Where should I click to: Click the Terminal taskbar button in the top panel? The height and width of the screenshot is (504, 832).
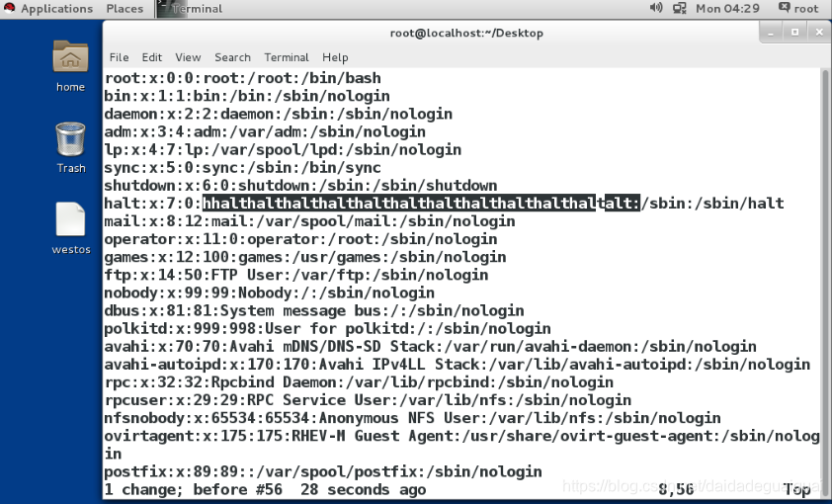point(190,9)
